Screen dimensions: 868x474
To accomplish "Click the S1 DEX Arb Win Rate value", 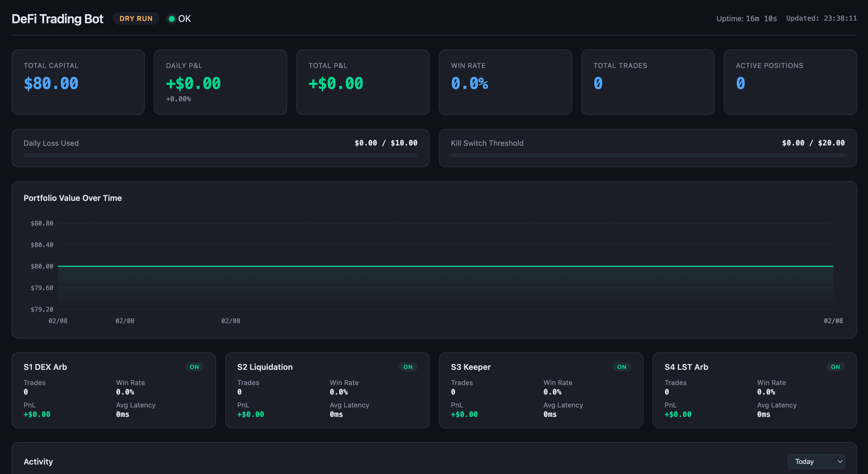I will click(x=125, y=392).
